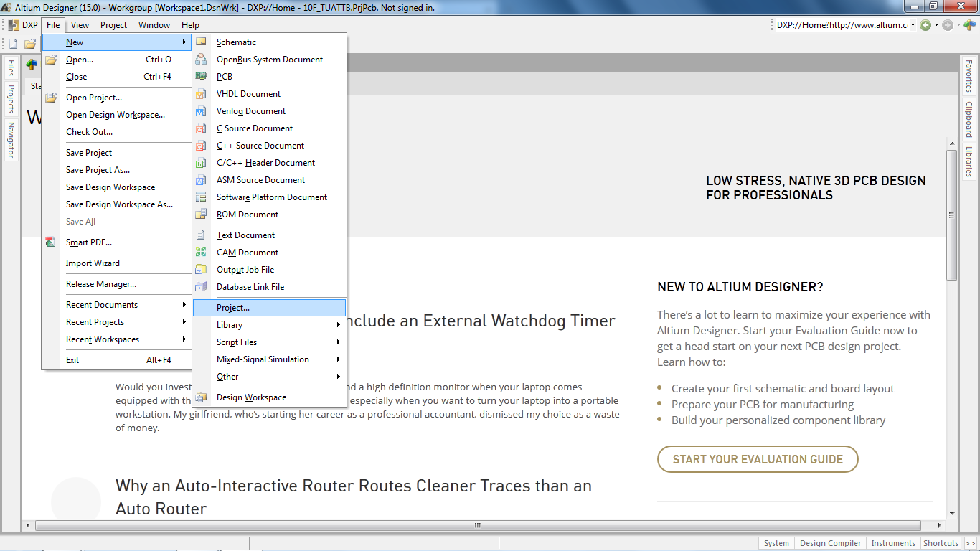Click the Smart PDF icon
Screen dimensions: 980x551
coord(51,242)
